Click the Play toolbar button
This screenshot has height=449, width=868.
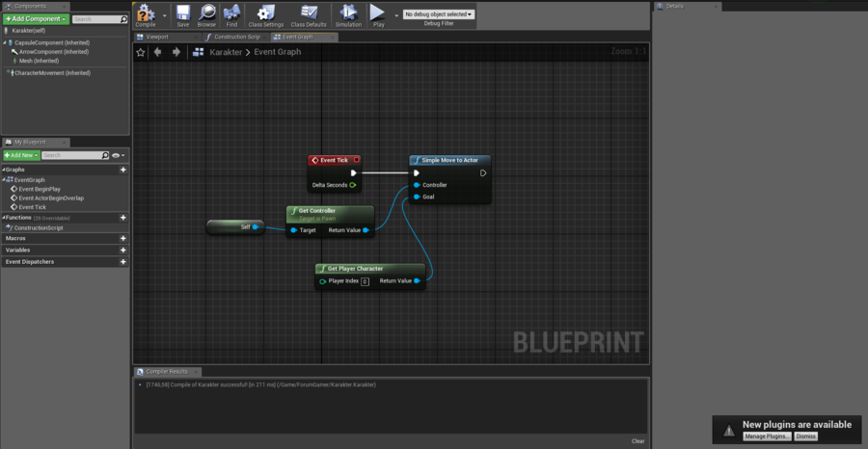(x=379, y=15)
